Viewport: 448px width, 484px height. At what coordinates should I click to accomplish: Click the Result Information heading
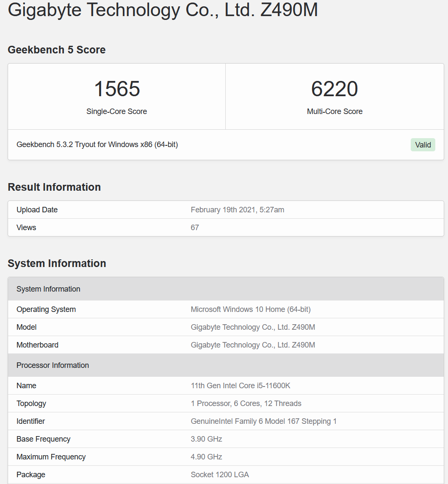coord(54,187)
